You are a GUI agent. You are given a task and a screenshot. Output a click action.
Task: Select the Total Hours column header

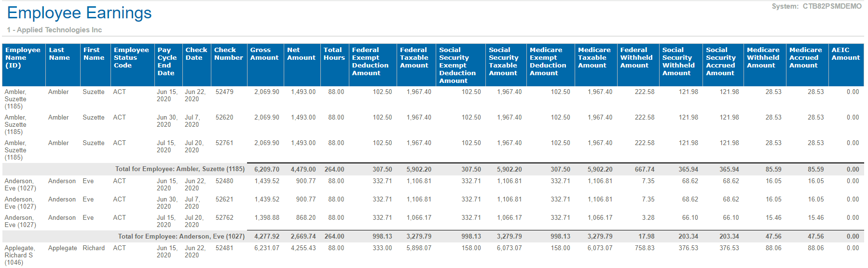334,54
